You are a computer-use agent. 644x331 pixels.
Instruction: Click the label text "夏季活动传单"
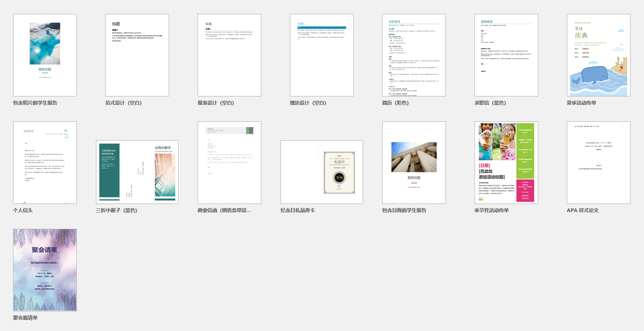(582, 103)
